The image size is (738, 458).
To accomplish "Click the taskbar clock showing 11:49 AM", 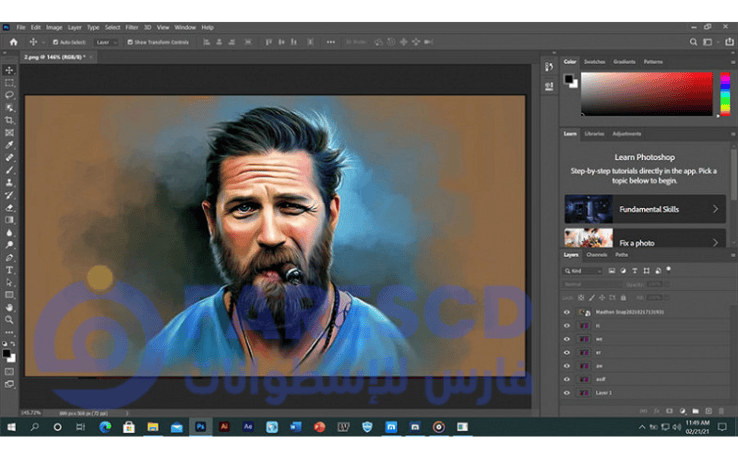I will 697,427.
